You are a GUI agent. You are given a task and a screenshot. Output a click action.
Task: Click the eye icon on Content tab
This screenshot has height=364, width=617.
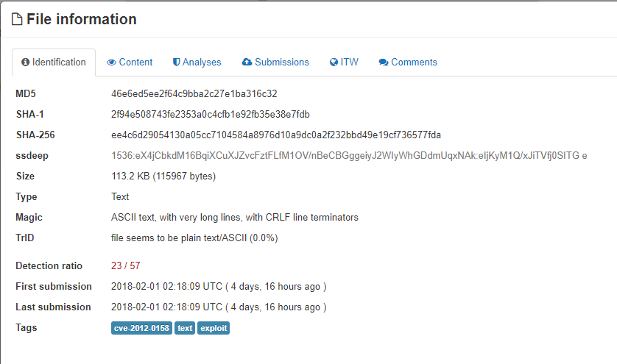point(111,63)
